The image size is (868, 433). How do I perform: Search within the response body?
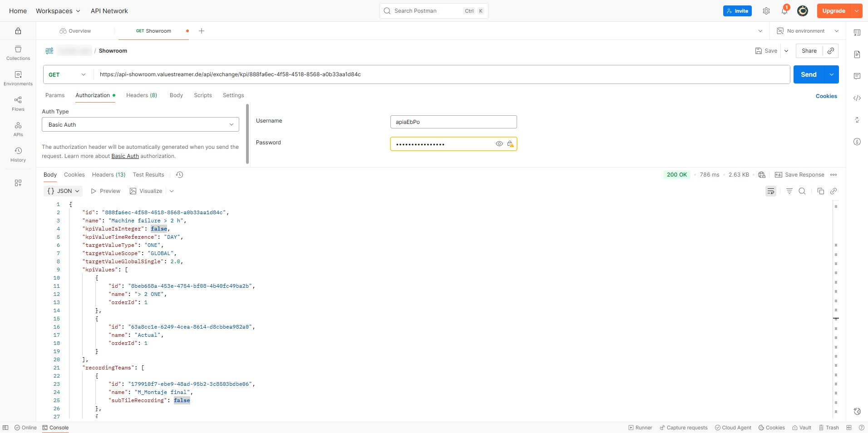click(802, 191)
